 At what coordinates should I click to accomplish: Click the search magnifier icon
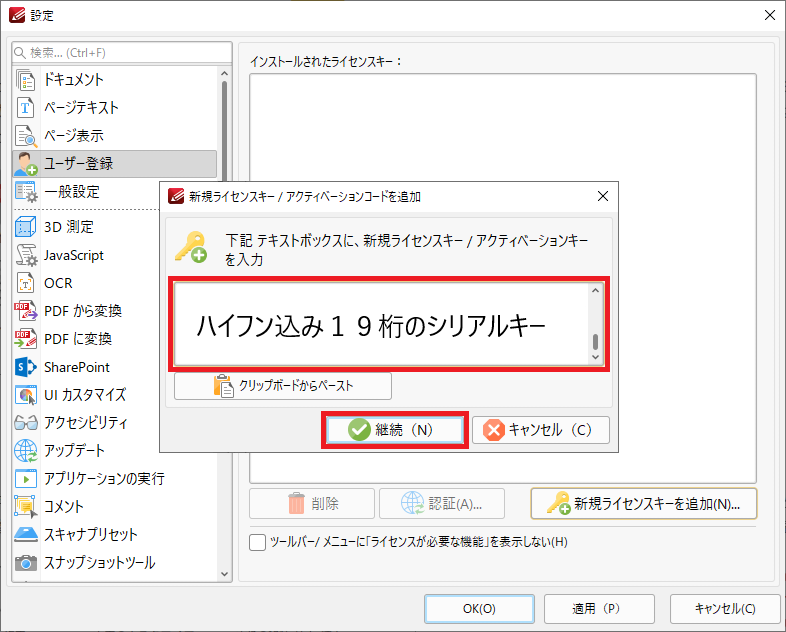point(20,53)
